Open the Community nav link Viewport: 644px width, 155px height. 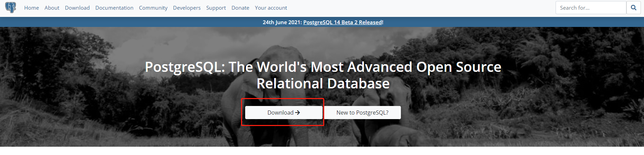click(x=153, y=8)
